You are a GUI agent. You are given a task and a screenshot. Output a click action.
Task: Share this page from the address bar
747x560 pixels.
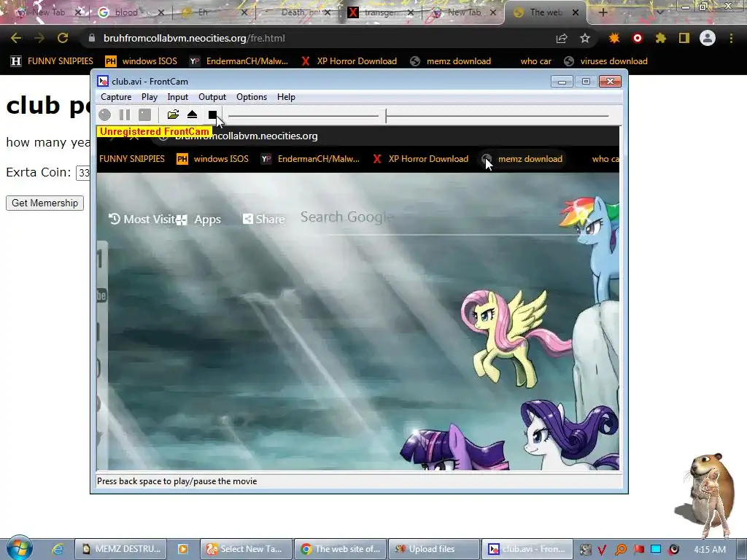pos(562,38)
